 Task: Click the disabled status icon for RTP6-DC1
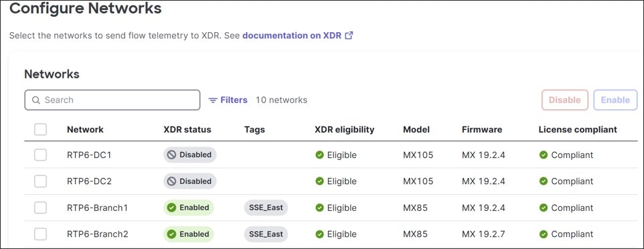point(171,155)
